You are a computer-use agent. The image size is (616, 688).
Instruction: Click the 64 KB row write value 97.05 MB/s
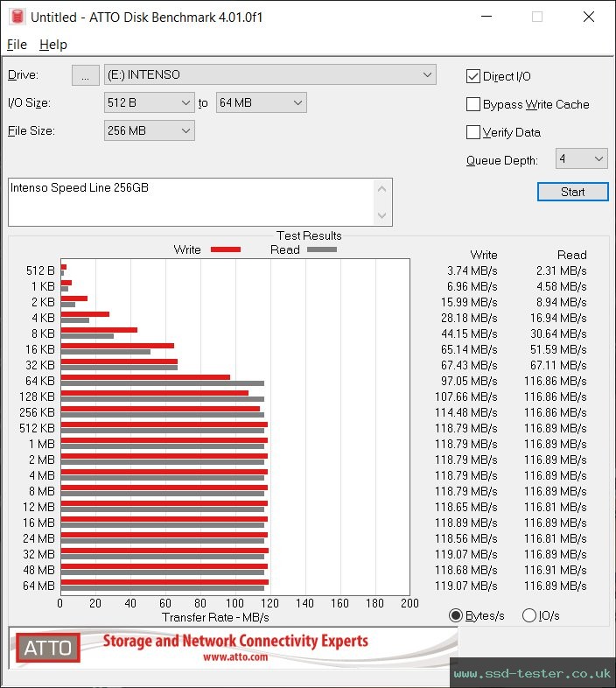click(x=469, y=381)
